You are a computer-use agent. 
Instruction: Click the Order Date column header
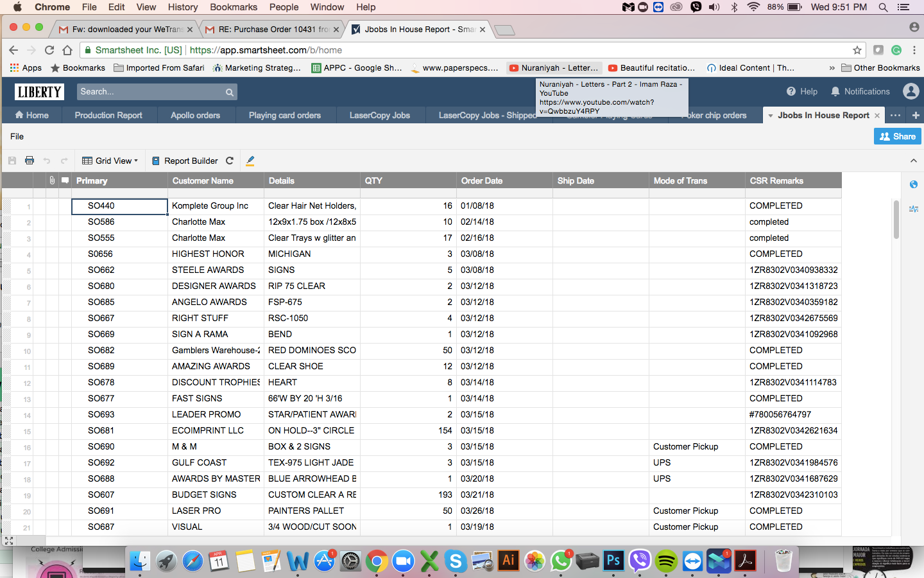[504, 180]
